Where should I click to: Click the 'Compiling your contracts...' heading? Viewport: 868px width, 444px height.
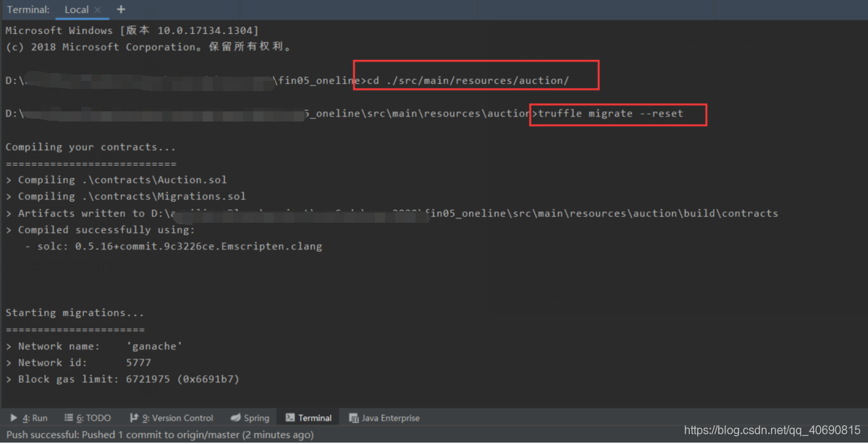[90, 147]
